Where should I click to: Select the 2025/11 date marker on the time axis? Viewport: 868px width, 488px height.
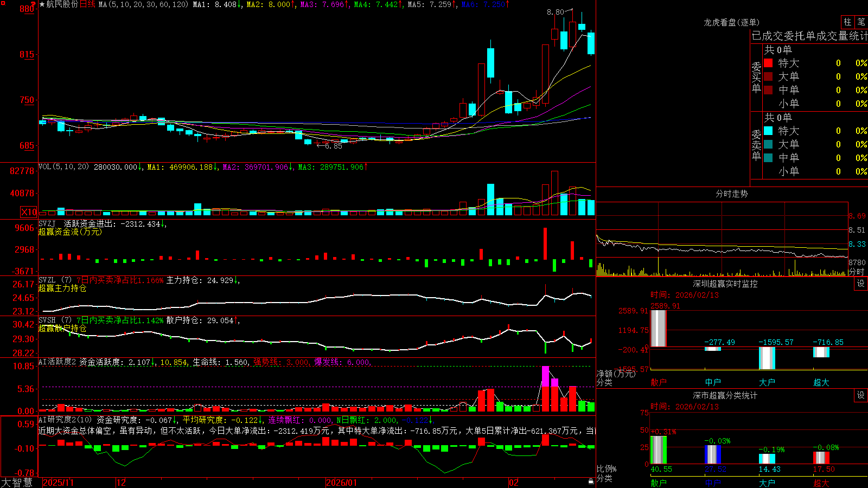[x=58, y=483]
